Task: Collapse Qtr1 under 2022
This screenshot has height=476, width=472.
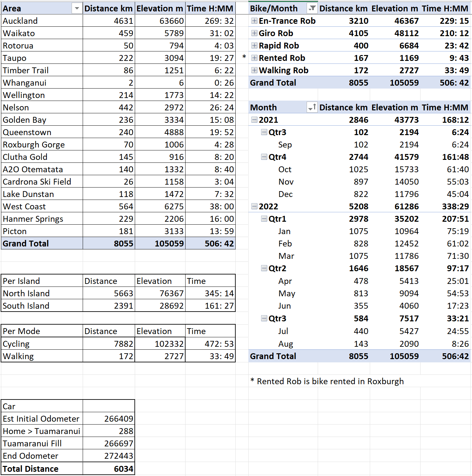Action: click(264, 219)
